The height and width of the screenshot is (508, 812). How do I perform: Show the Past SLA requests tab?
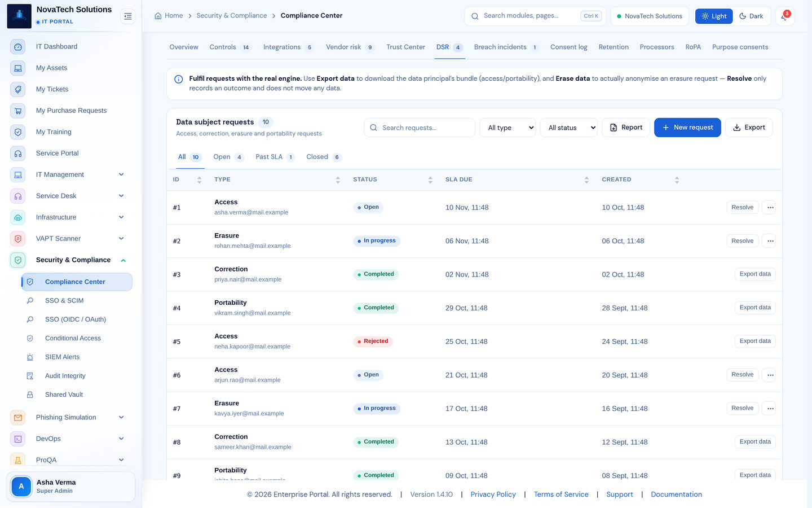click(x=275, y=157)
